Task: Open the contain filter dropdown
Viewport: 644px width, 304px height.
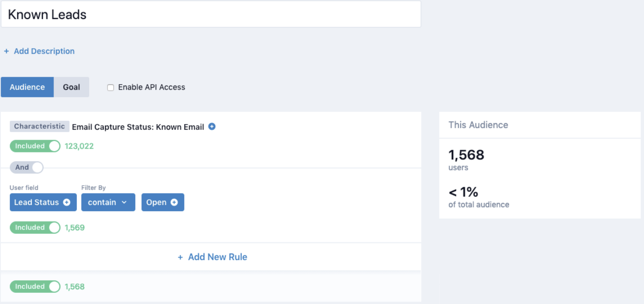Action: tap(108, 202)
